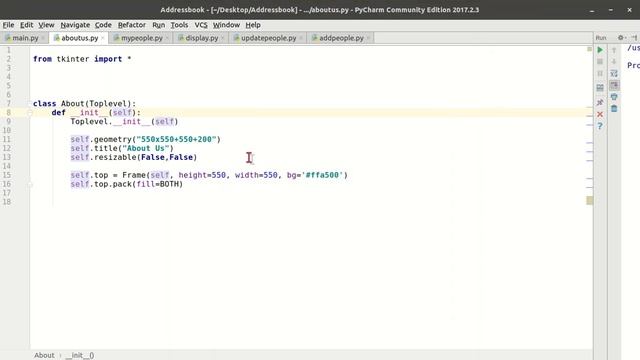Switch to updatepeople.py editor tab
Screen dimensions: 640x360
point(268,38)
